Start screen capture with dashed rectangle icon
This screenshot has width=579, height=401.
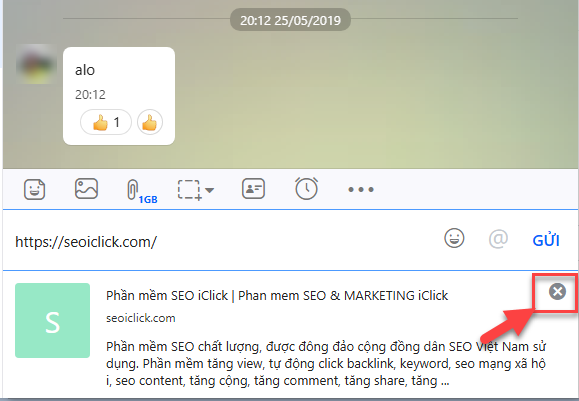click(189, 190)
